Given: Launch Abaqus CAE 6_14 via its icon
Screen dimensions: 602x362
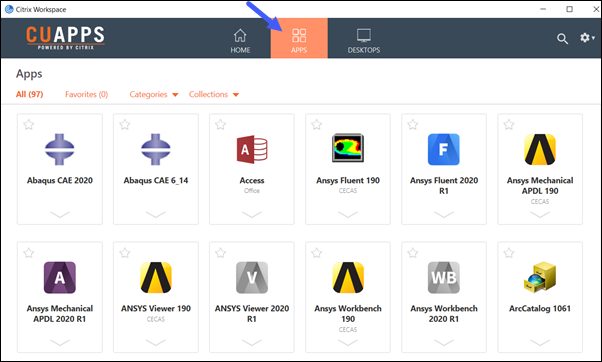Looking at the screenshot, I should point(155,149).
